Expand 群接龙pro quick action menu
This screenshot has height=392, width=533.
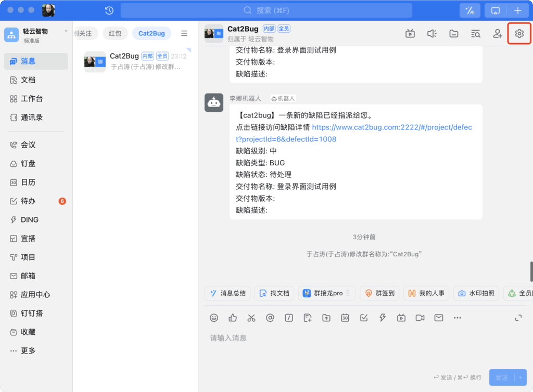347,293
